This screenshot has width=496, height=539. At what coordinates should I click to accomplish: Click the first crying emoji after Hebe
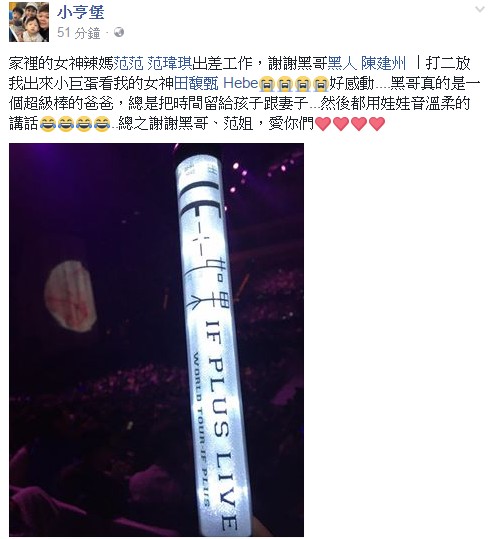pyautogui.click(x=267, y=84)
